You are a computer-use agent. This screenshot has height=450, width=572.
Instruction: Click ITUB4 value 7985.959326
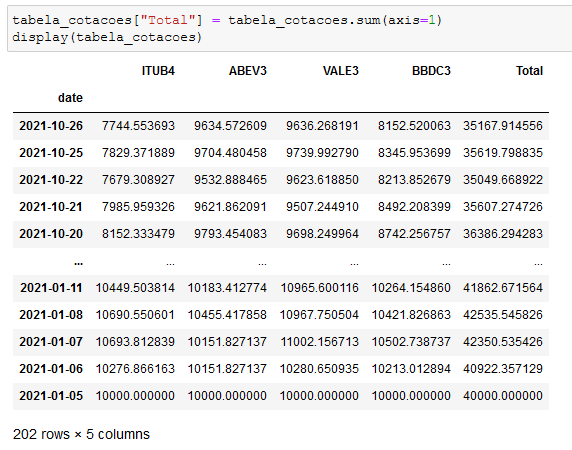tap(138, 207)
